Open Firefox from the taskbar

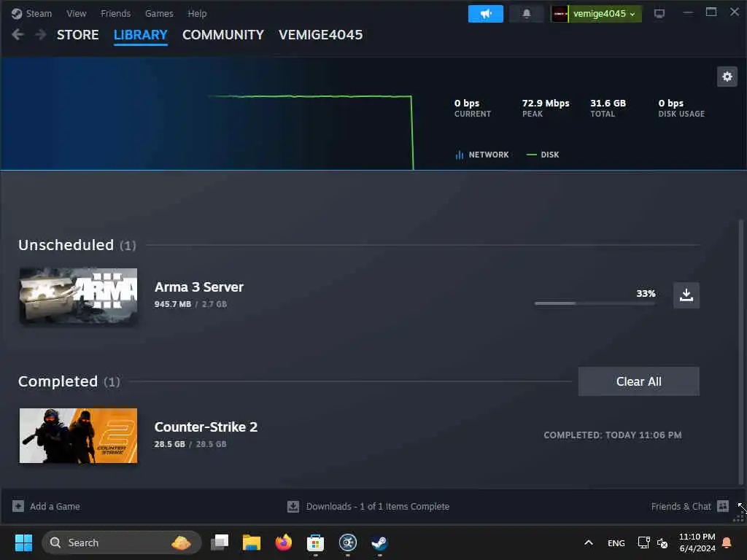[x=284, y=542]
